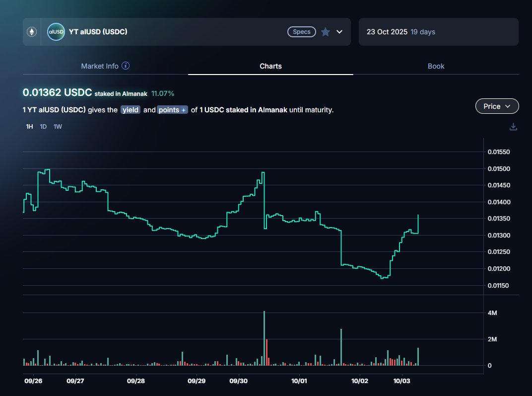Screen dimensions: 532x396
Task: Switch chart to 1D interval
Action: pos(43,127)
